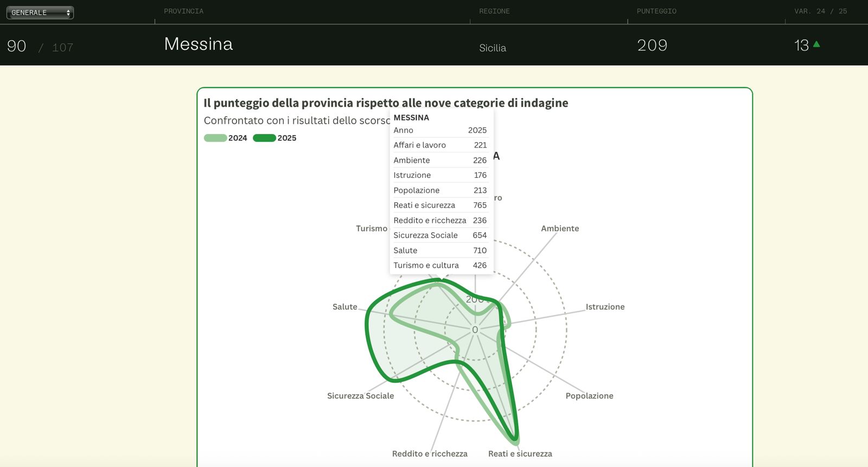
Task: Click the score value 209
Action: pos(652,46)
